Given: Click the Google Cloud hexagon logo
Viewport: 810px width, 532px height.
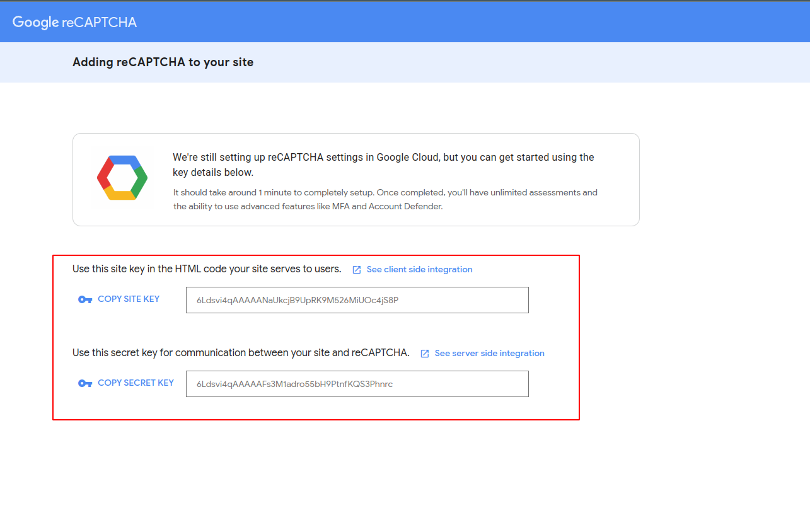Looking at the screenshot, I should pyautogui.click(x=122, y=178).
